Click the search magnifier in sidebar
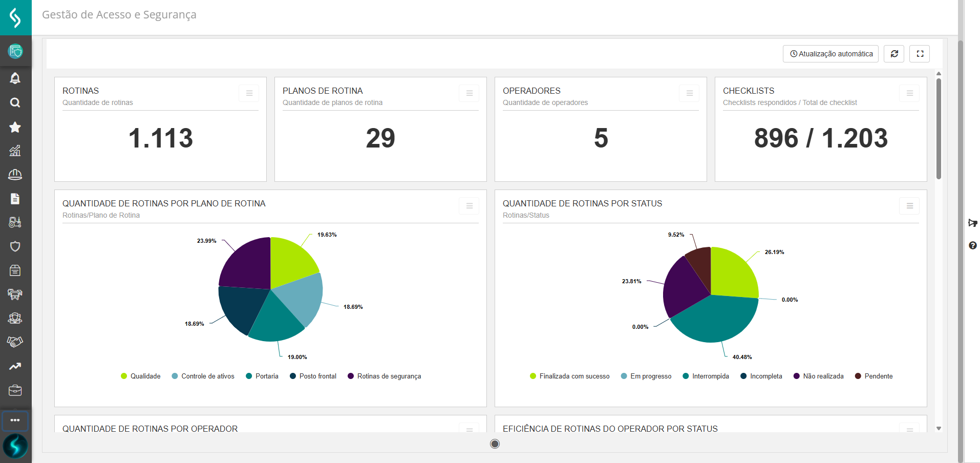 coord(15,103)
